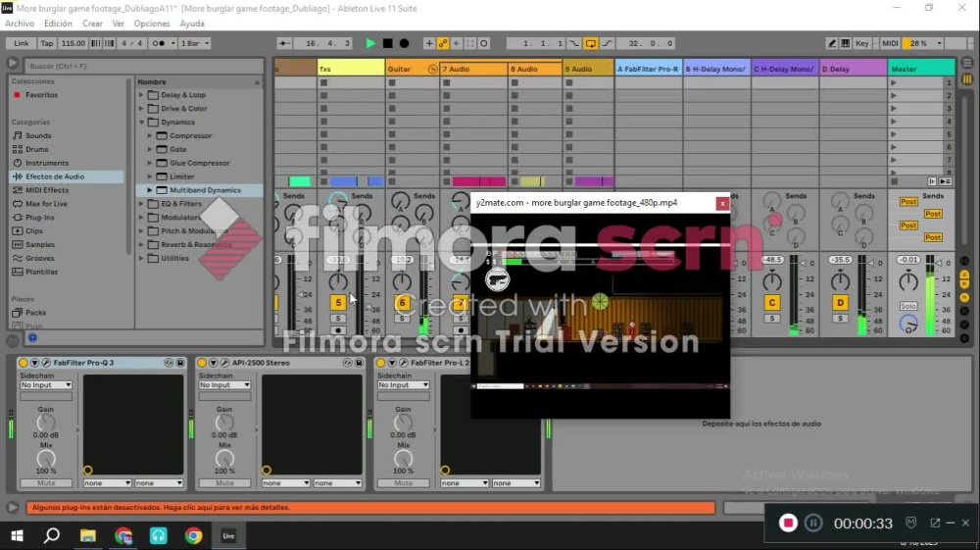Toggle Draw Mode pencil icon
The height and width of the screenshot is (550, 980).
point(832,43)
